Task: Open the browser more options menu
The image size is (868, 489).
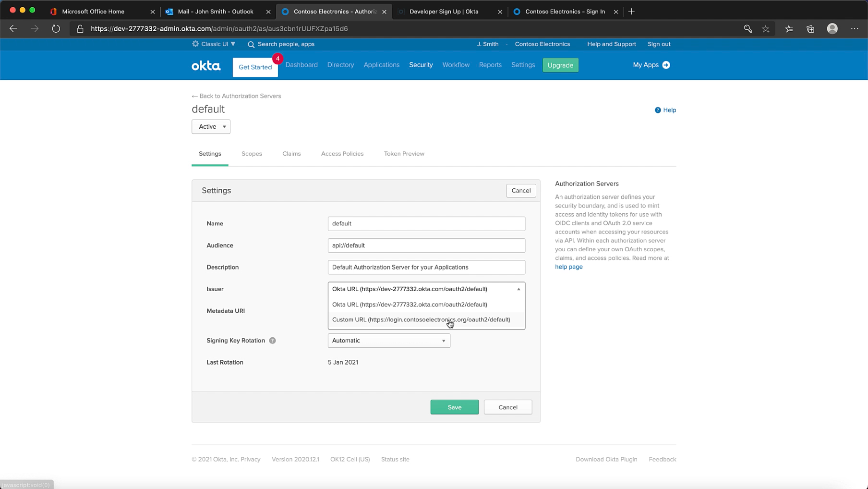Action: (855, 29)
